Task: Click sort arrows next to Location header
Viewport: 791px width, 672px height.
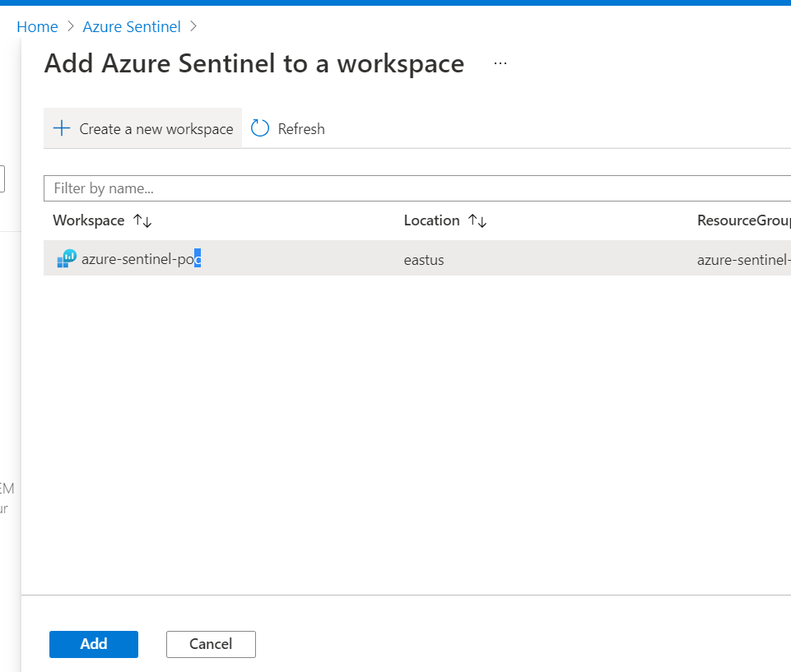Action: [x=477, y=220]
